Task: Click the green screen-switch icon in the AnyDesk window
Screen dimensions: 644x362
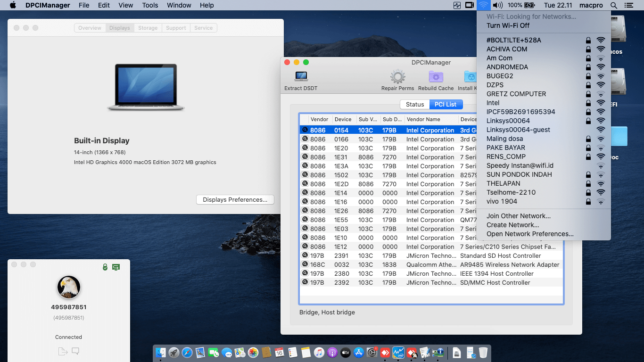Action: pos(116,267)
